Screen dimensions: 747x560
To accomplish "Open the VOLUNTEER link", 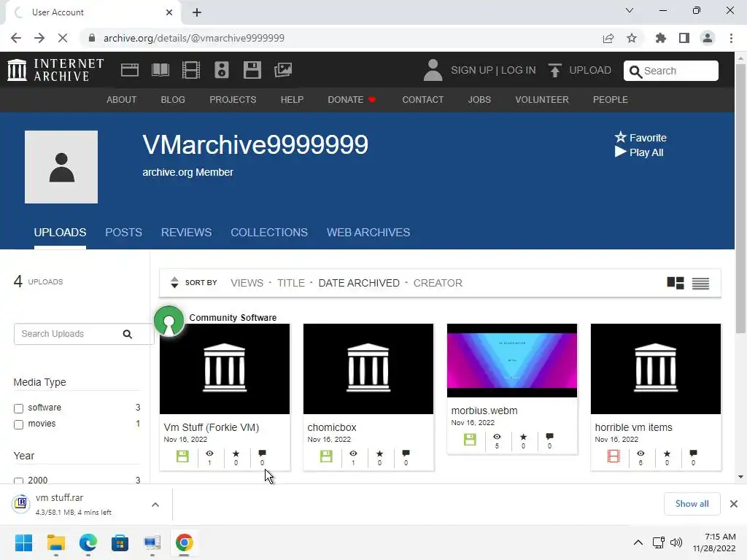I will click(542, 99).
